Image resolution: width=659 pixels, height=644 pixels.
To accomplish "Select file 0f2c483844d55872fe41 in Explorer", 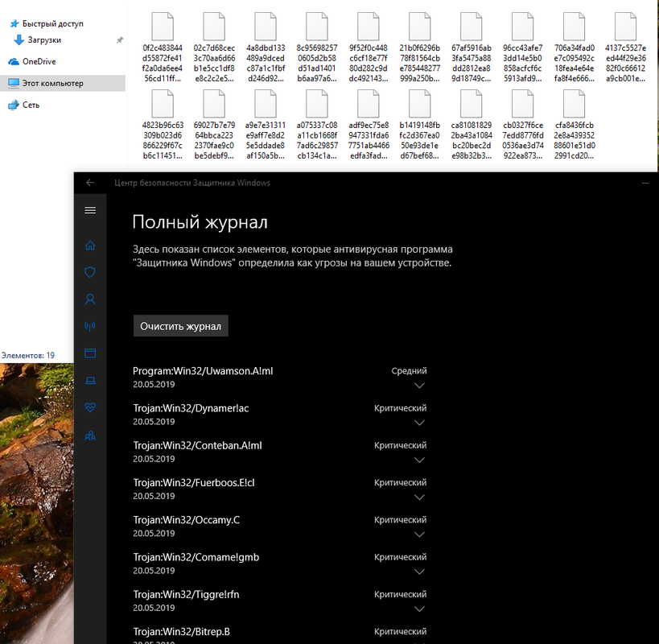I will pos(163,47).
